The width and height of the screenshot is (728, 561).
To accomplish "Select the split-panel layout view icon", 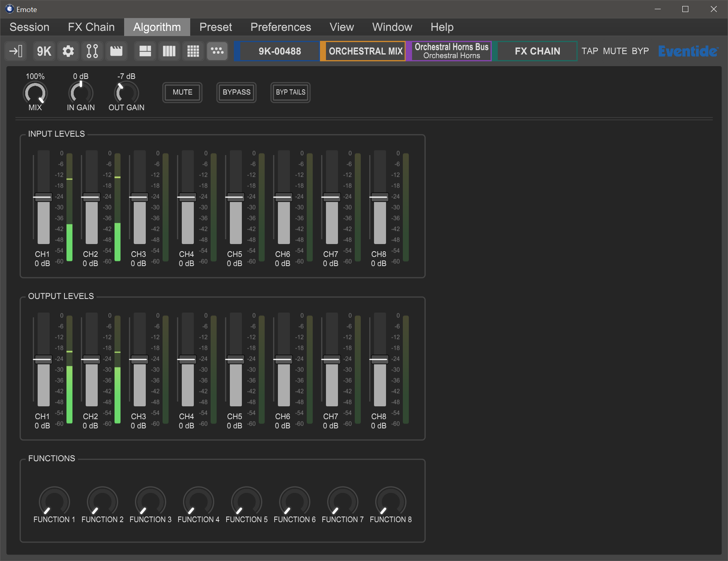I will tap(145, 51).
